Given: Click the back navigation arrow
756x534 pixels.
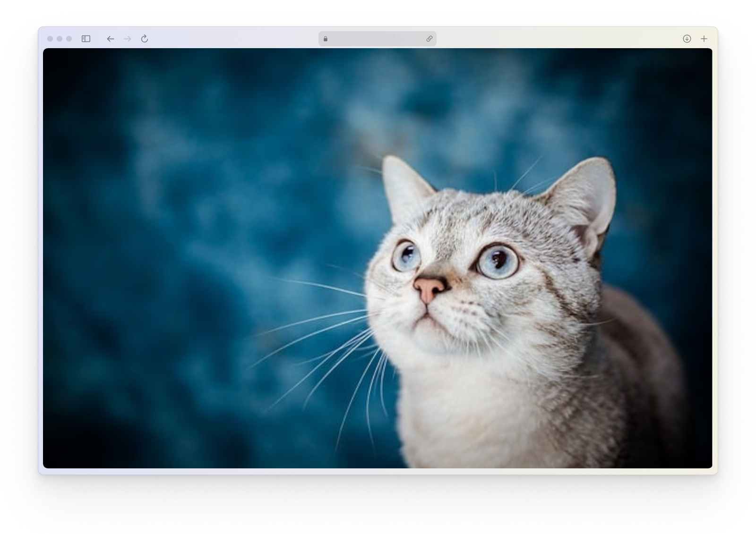Looking at the screenshot, I should pyautogui.click(x=110, y=39).
